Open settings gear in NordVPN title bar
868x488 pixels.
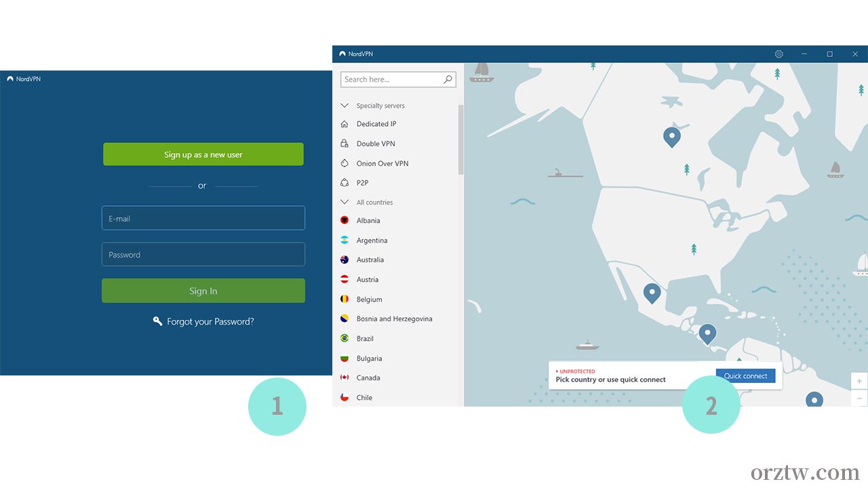tap(778, 54)
